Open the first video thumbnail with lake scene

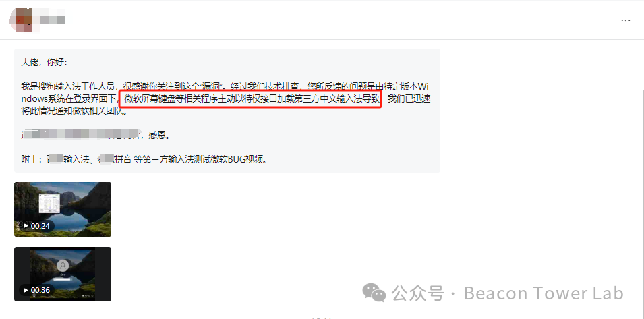pos(63,209)
